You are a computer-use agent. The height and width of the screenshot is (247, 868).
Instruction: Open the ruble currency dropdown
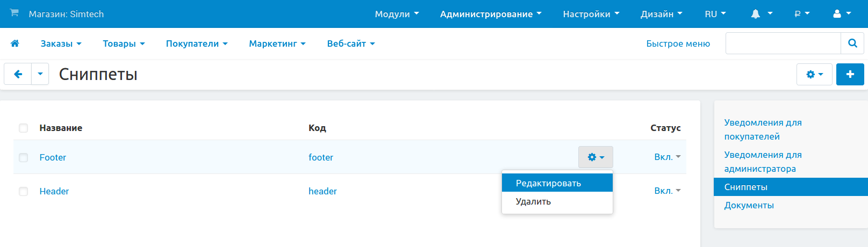801,14
